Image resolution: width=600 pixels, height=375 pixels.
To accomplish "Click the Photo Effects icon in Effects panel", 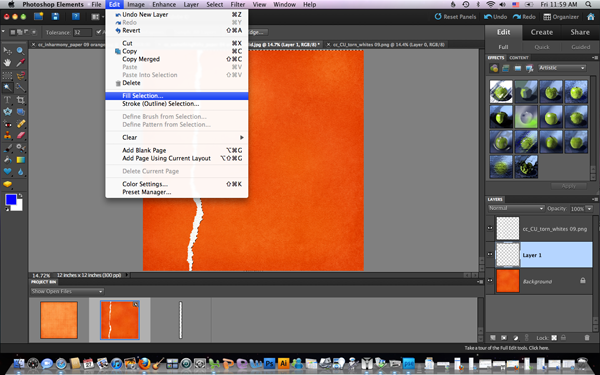I will tap(517, 68).
